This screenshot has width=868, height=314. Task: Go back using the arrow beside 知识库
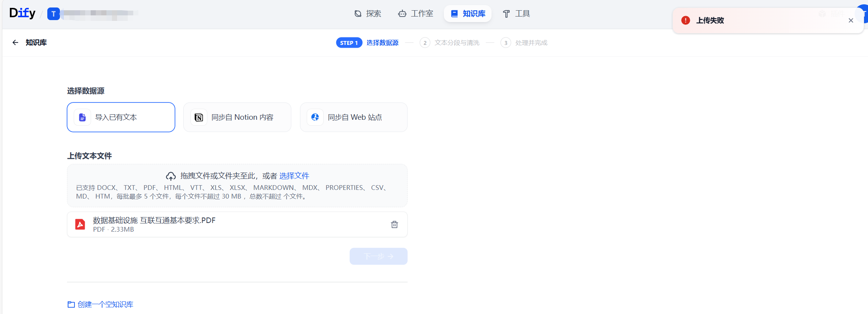point(15,43)
